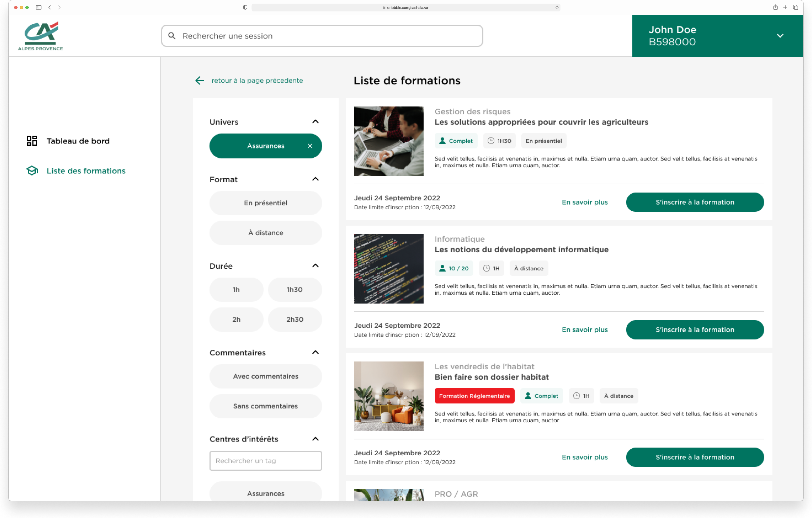Screen dimensions: 812x518
Task: Toggle the En présentiel format filter
Action: click(266, 203)
